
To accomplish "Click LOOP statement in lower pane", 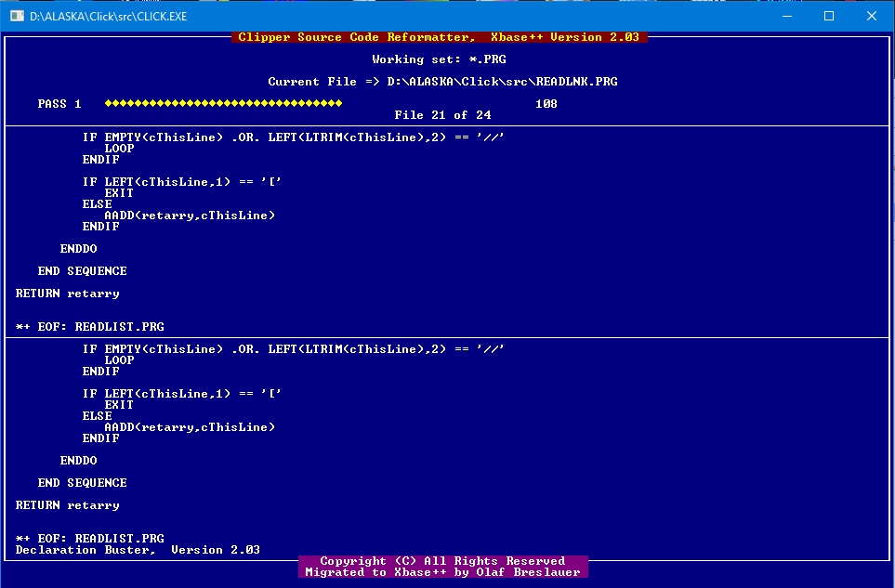I will (x=119, y=360).
